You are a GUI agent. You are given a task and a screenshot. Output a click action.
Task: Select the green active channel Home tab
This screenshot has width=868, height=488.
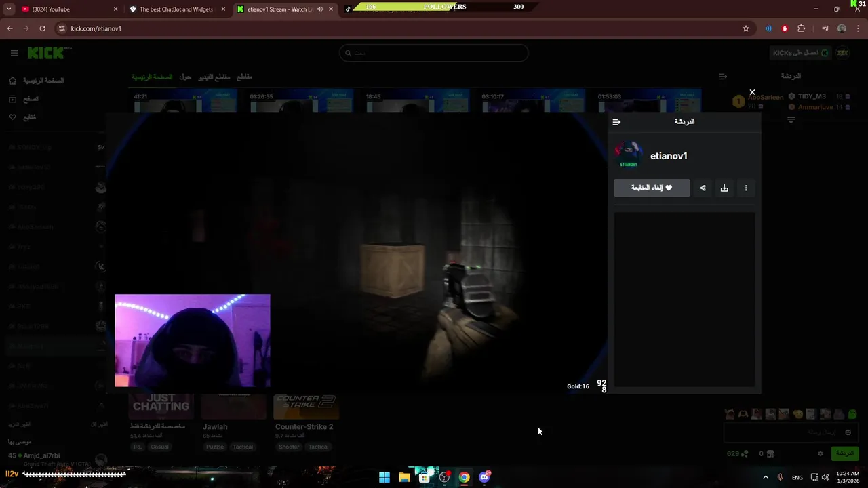[152, 77]
